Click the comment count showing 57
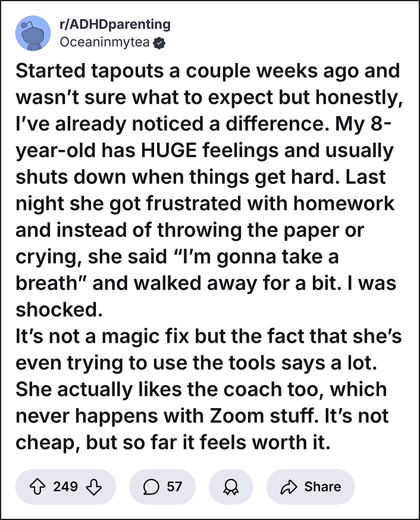 coord(173,487)
